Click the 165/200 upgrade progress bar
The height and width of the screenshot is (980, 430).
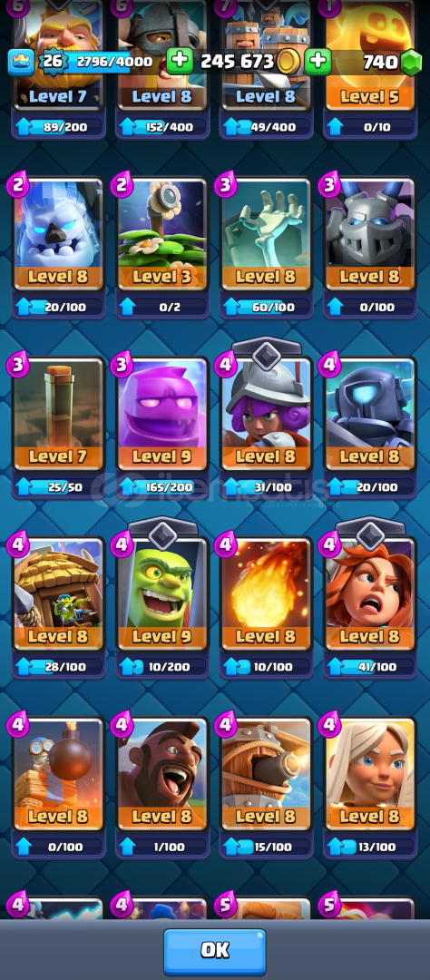tap(161, 487)
